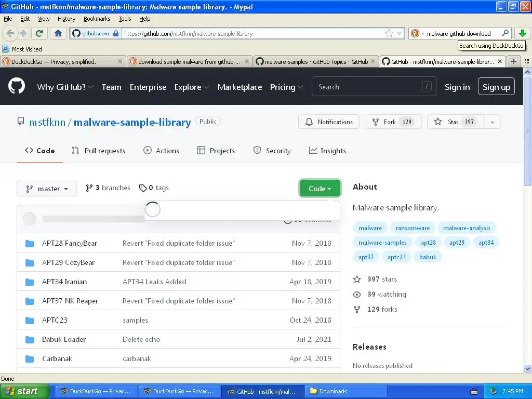Click the browser Forward arrow button
The image size is (532, 399).
[23, 33]
